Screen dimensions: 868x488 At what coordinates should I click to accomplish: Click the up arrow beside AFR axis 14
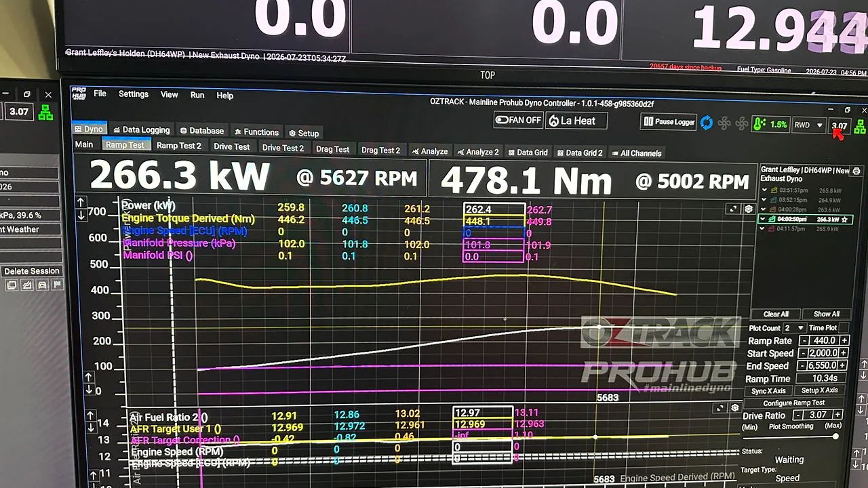(x=90, y=415)
